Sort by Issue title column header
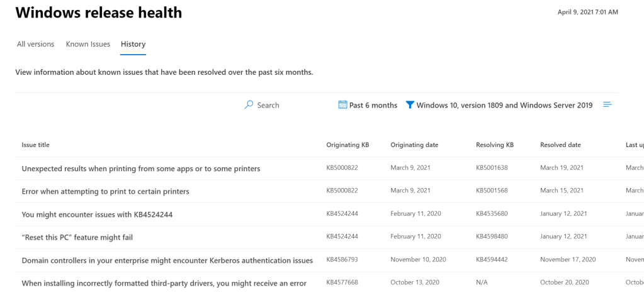The height and width of the screenshot is (293, 644). click(x=36, y=145)
